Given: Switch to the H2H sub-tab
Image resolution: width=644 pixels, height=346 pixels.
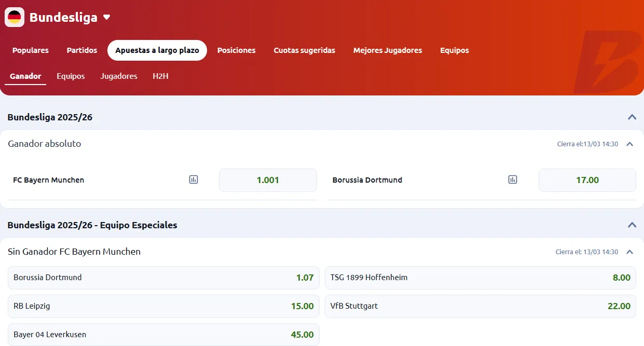Looking at the screenshot, I should (x=160, y=76).
